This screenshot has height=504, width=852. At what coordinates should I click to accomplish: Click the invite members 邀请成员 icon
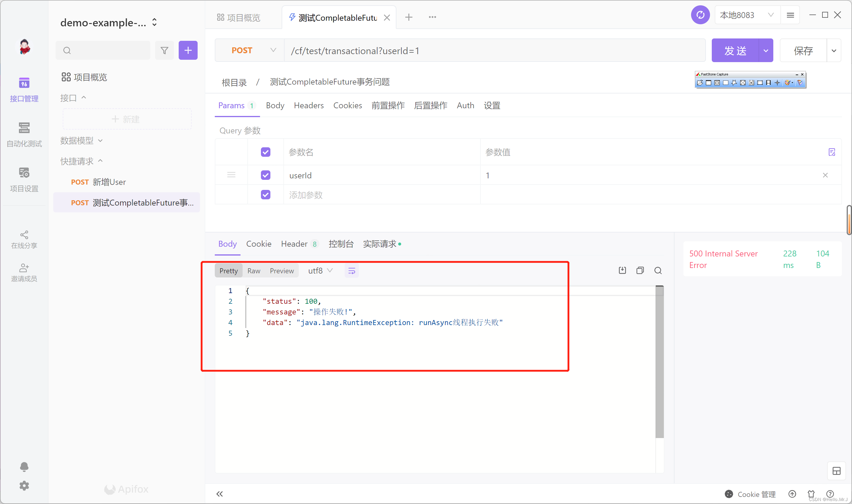24,269
